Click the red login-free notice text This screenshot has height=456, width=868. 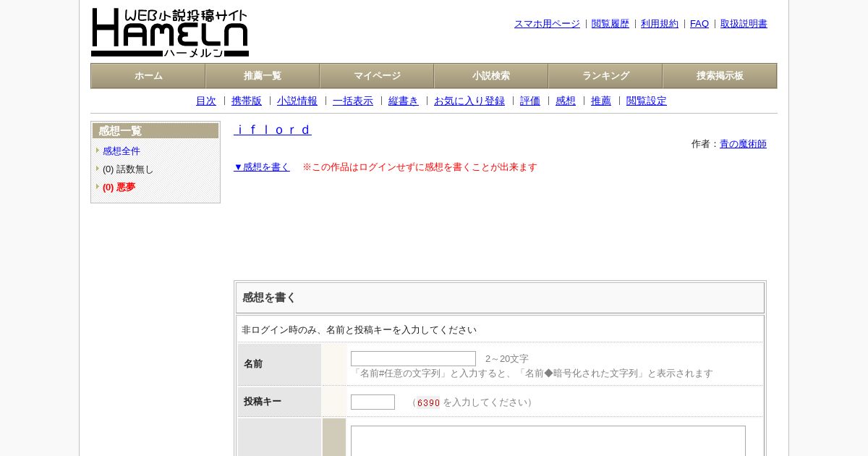[x=420, y=167]
